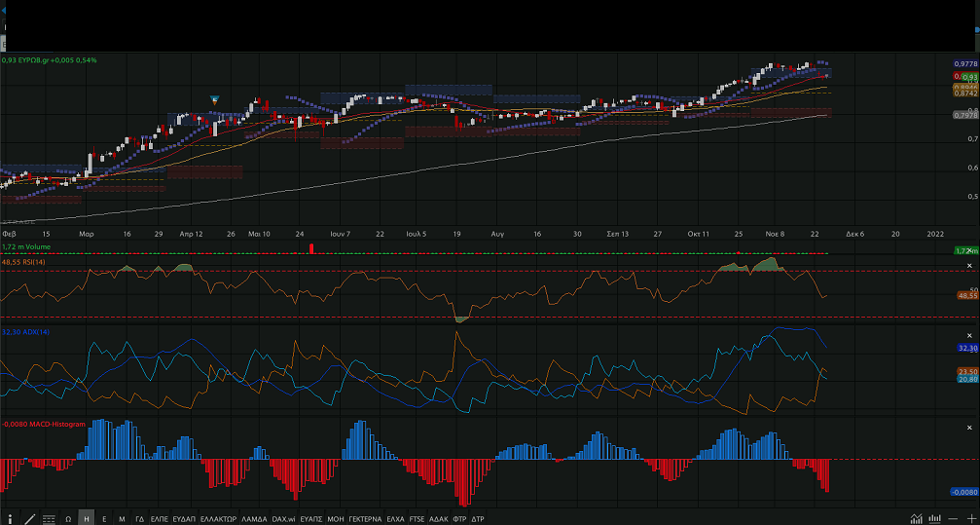Click the 0,9778 blue price label

pos(964,62)
